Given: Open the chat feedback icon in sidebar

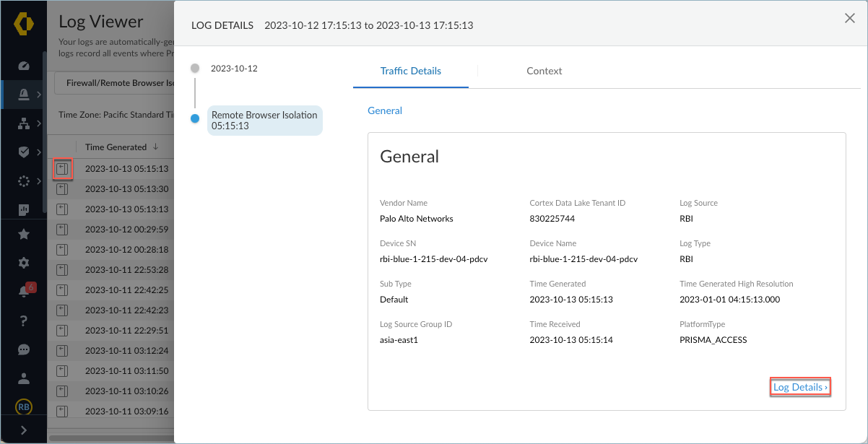Looking at the screenshot, I should (x=24, y=349).
